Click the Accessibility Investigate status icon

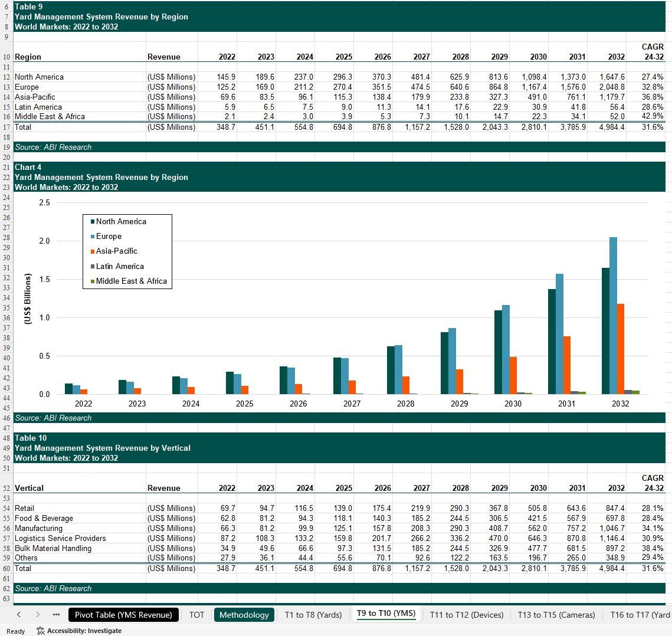click(x=41, y=631)
